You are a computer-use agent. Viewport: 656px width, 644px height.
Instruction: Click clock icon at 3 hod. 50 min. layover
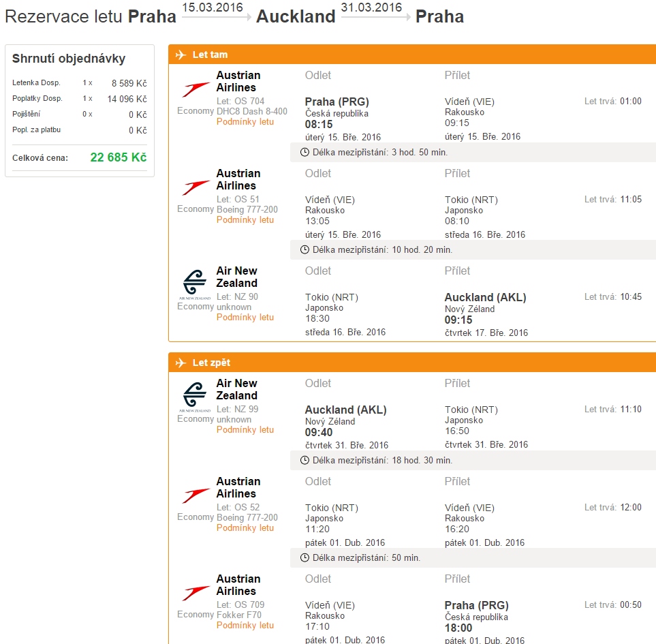(x=305, y=153)
